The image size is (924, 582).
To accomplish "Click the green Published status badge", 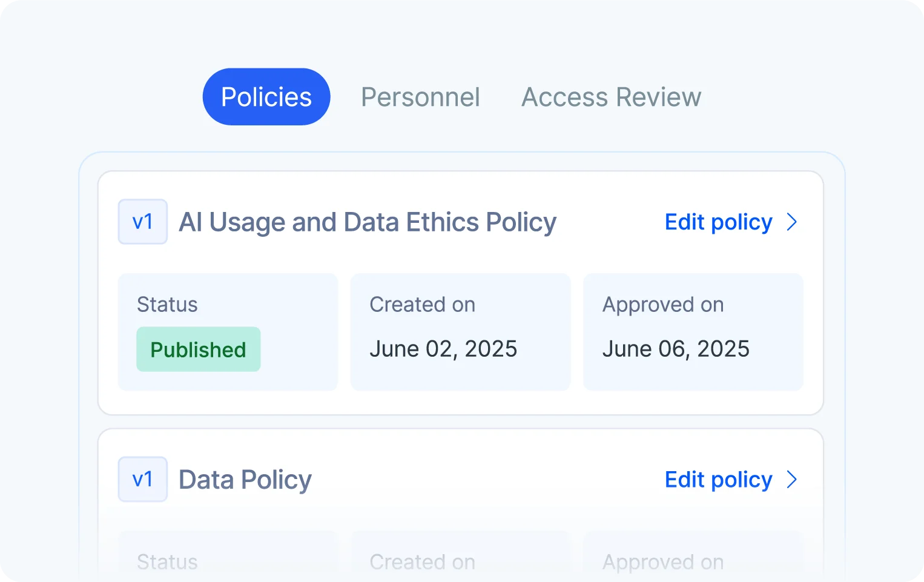I will click(199, 349).
